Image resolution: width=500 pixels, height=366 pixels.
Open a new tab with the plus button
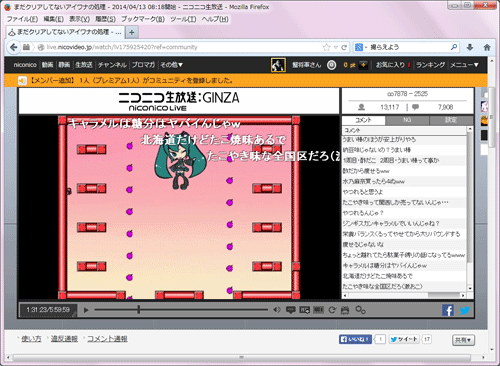[132, 32]
